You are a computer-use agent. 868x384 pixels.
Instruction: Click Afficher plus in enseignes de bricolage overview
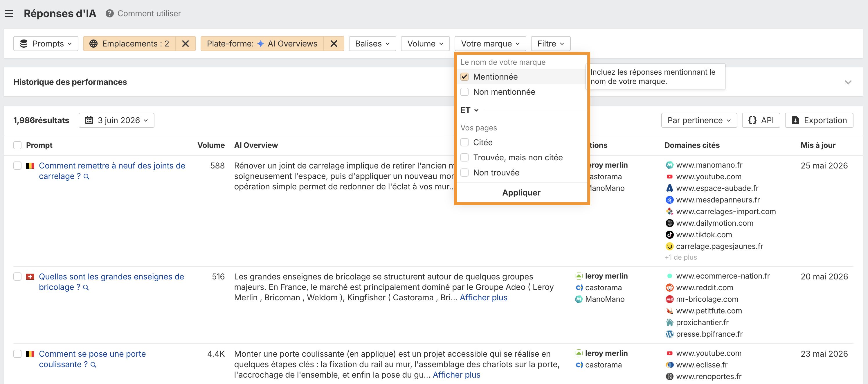484,298
